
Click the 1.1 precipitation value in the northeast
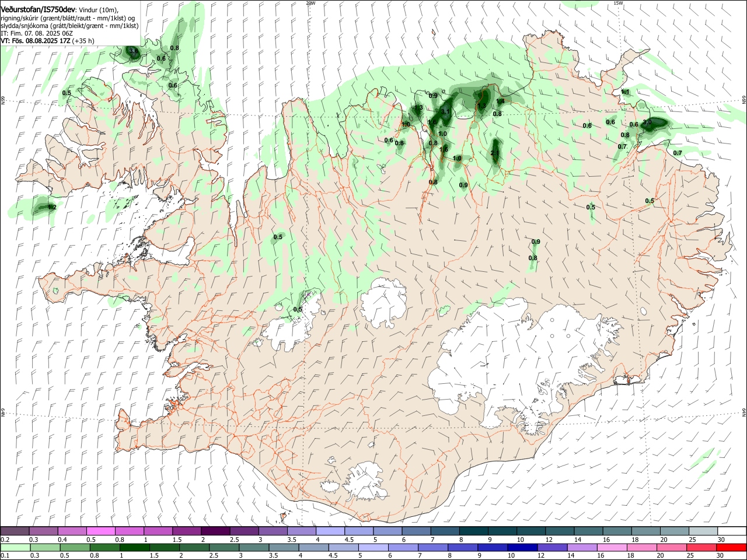625,92
